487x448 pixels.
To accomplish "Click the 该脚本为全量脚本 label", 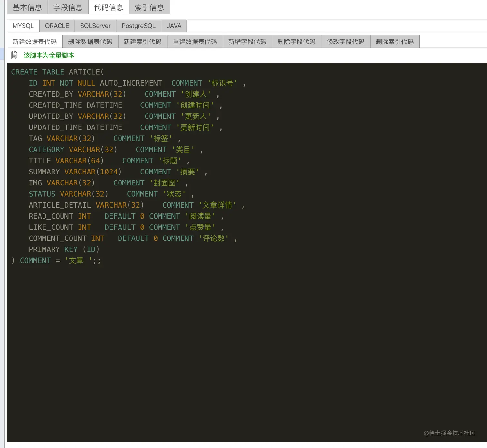I will pos(49,55).
